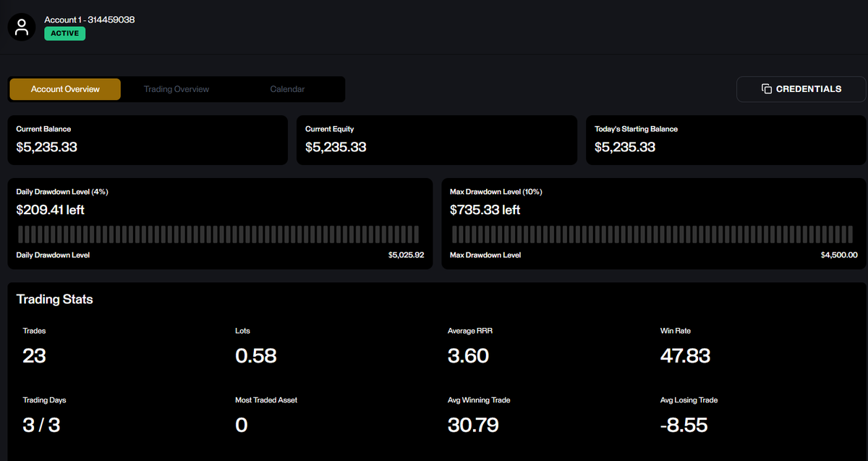
Task: Click the Daily Drawdown Level (4%) heading
Action: 62,192
